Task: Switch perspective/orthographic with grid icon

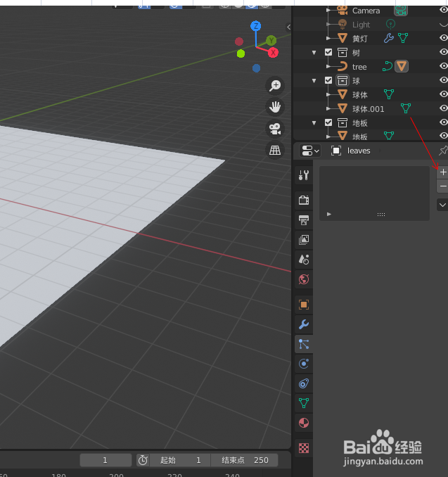Action: pyautogui.click(x=275, y=151)
